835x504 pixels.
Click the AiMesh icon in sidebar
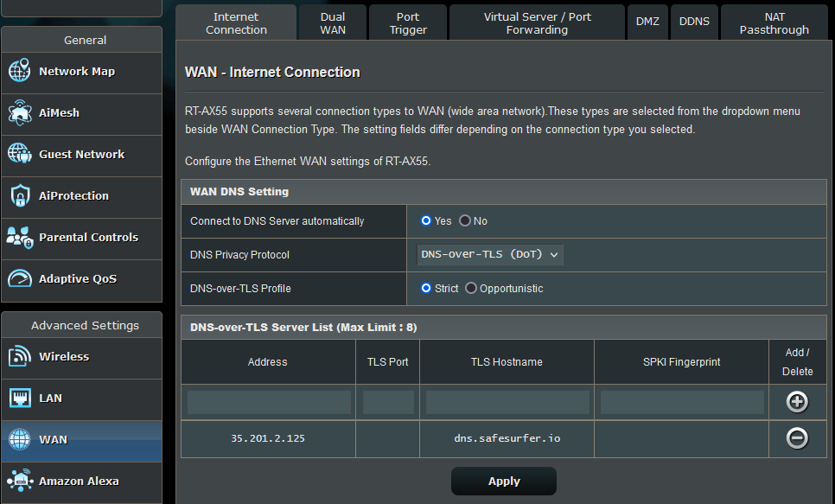[20, 112]
